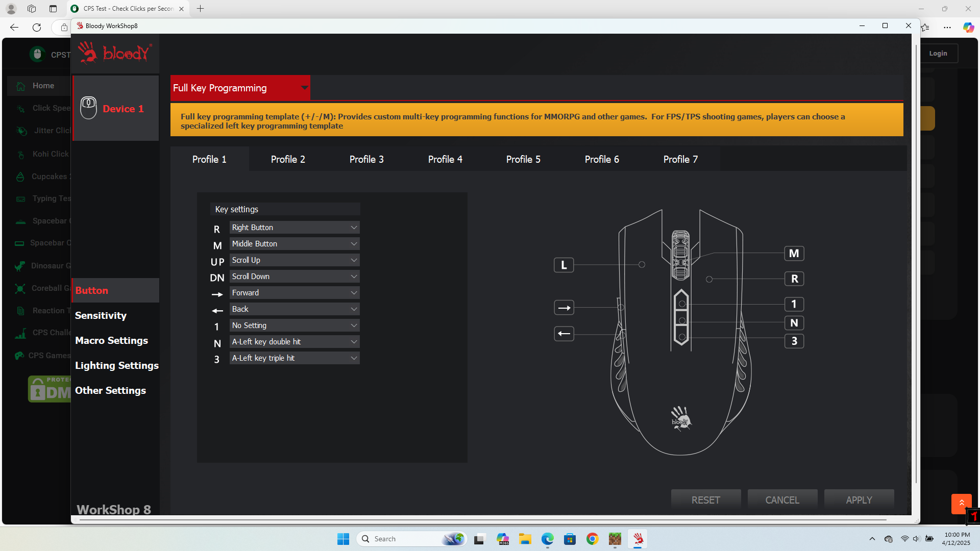
Task: Click the Windows taskbar Search box
Action: click(x=411, y=539)
